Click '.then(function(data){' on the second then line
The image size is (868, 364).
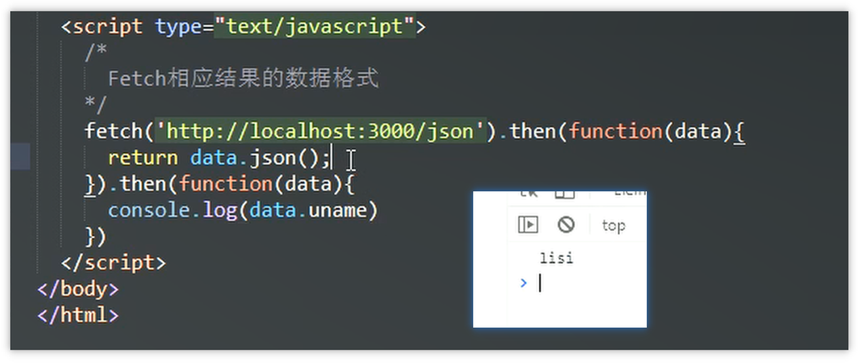click(231, 184)
